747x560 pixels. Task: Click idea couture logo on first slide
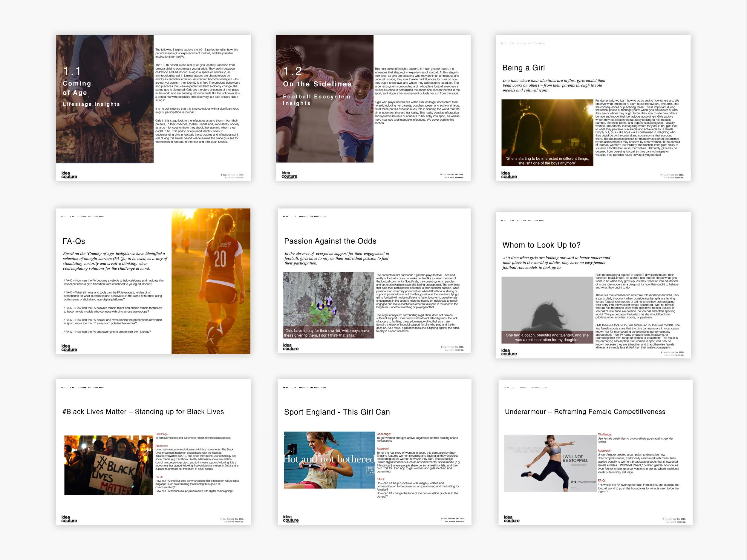pyautogui.click(x=69, y=175)
